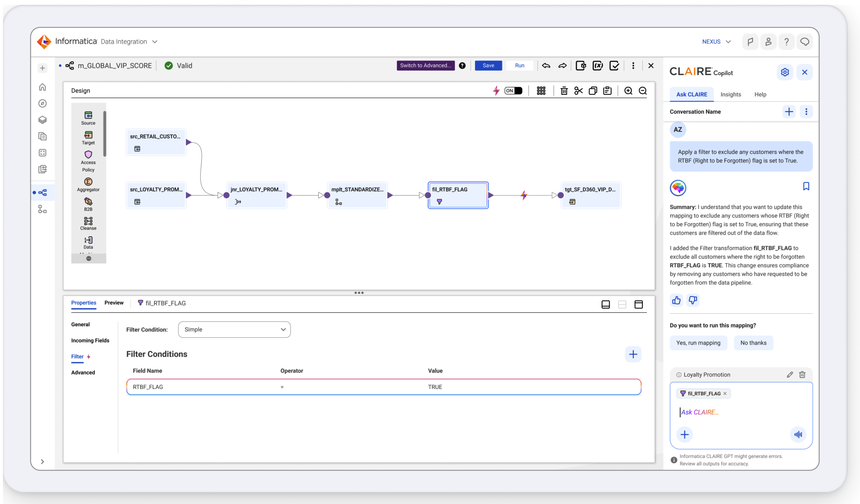Delete the Loyalty Promotion context
This screenshot has height=504, width=860.
pyautogui.click(x=802, y=375)
